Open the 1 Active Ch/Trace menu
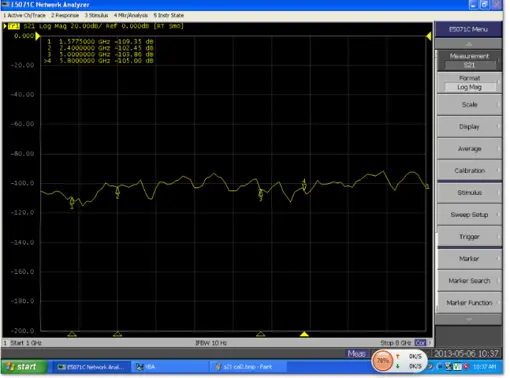Image resolution: width=510 pixels, height=378 pixels. (x=24, y=15)
